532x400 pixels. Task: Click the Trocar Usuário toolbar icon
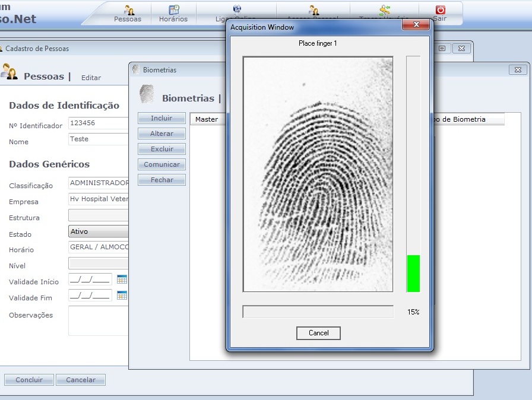pyautogui.click(x=384, y=11)
